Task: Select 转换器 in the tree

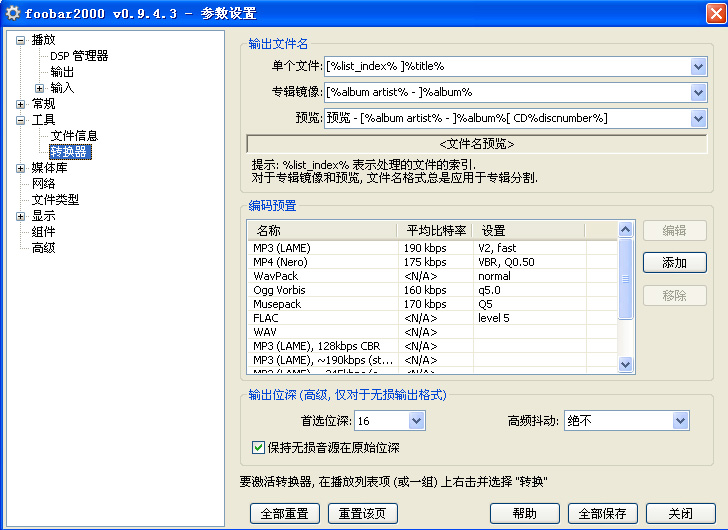Action: click(70, 152)
